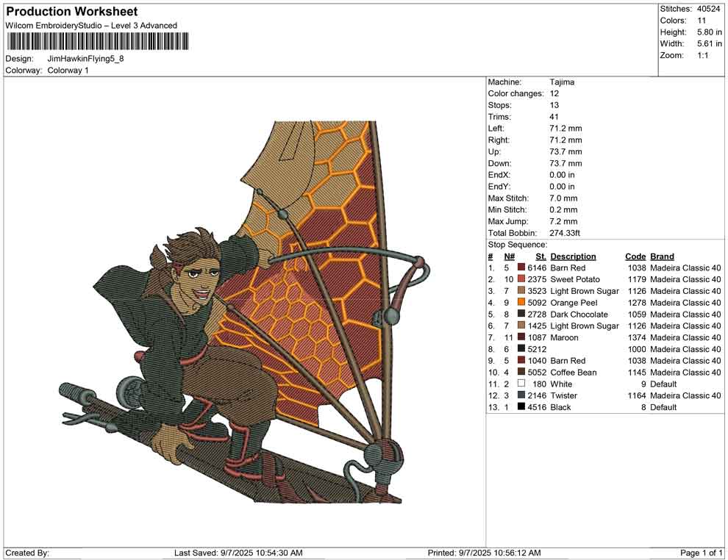Image resolution: width=728 pixels, height=560 pixels.
Task: Click the code '1278' for Orange Peel
Action: pyautogui.click(x=637, y=303)
